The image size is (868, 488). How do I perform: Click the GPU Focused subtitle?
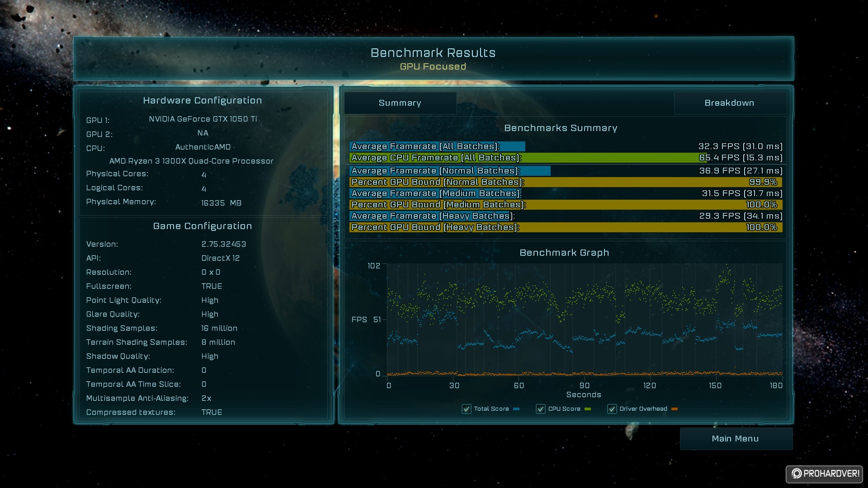pyautogui.click(x=433, y=66)
